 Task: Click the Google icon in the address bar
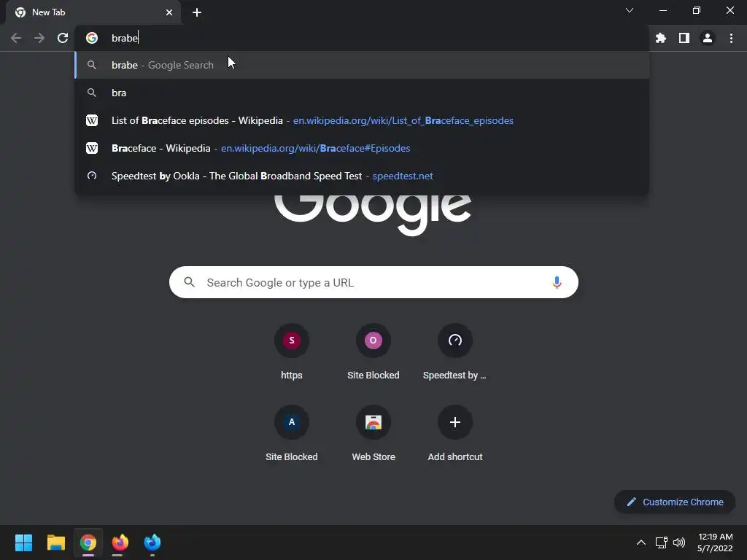coord(92,38)
